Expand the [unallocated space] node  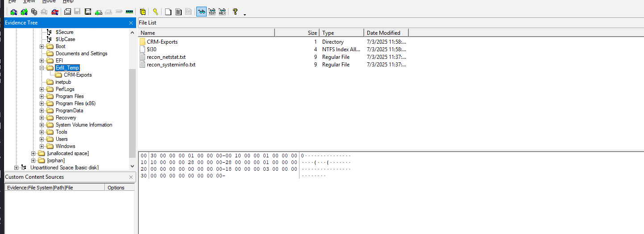tap(33, 153)
